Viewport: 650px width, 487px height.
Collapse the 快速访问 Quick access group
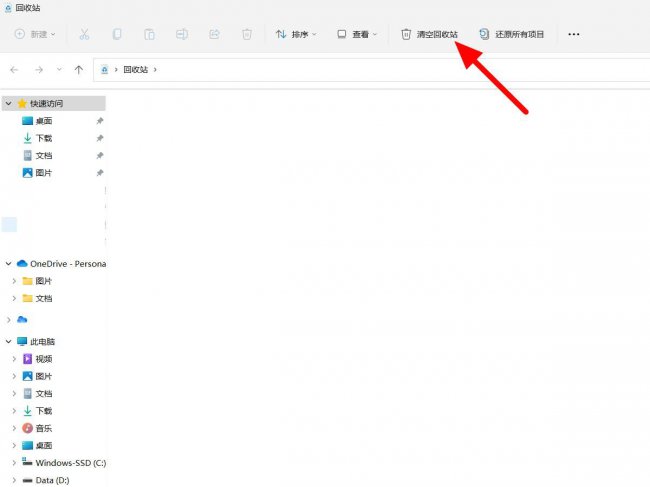[8, 103]
